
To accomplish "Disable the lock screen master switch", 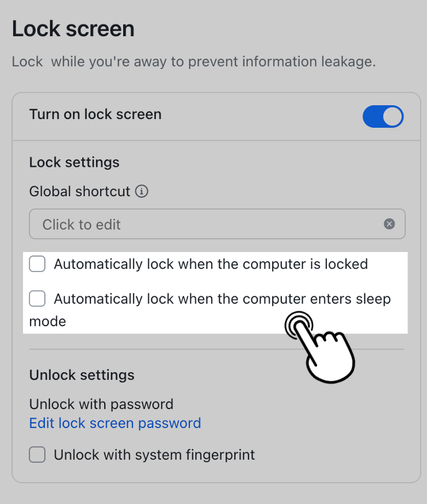I will pos(383,116).
